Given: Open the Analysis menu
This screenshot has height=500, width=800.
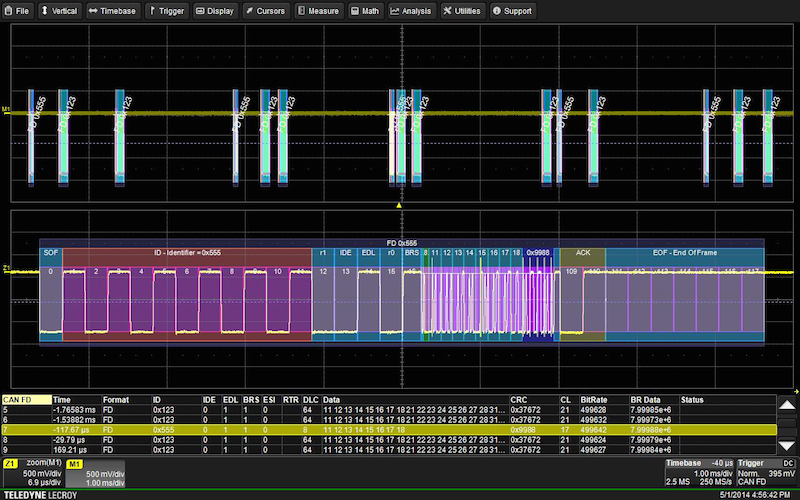Looking at the screenshot, I should point(413,11).
